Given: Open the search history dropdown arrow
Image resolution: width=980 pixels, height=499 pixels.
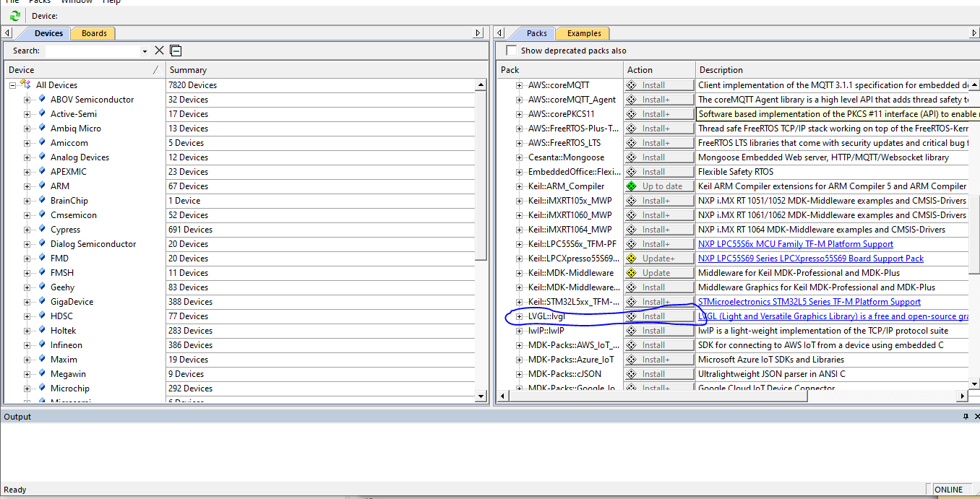Looking at the screenshot, I should click(145, 51).
